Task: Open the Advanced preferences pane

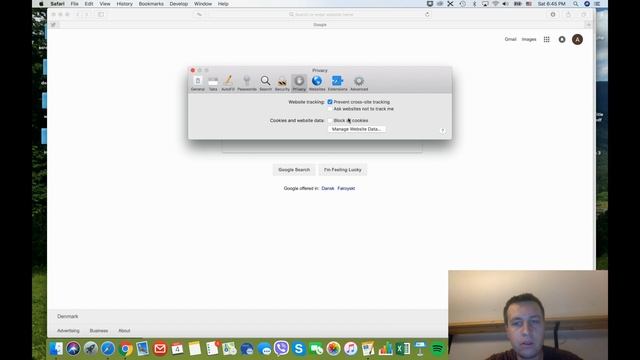Action: tap(359, 83)
